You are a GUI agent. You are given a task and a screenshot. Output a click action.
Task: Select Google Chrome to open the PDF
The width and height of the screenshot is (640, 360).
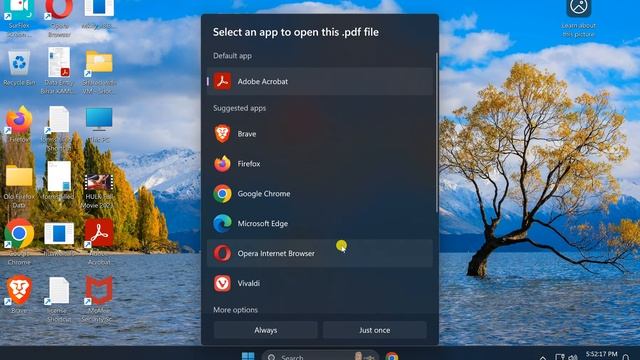[x=320, y=193]
